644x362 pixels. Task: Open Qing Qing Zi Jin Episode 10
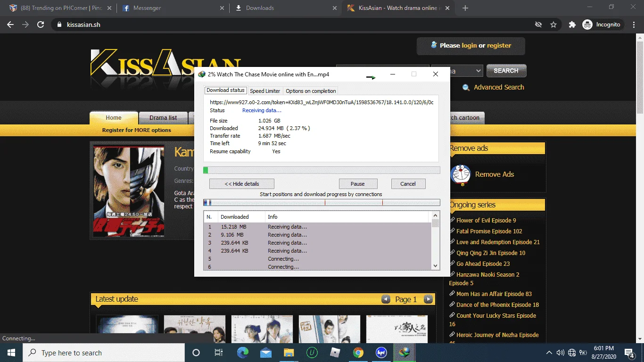(491, 253)
